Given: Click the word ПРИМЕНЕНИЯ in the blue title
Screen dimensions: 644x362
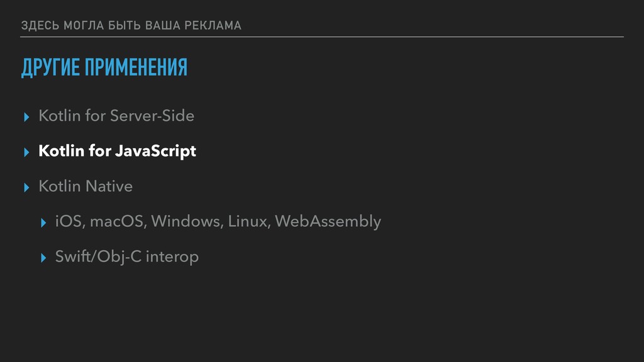Looking at the screenshot, I should (136, 67).
